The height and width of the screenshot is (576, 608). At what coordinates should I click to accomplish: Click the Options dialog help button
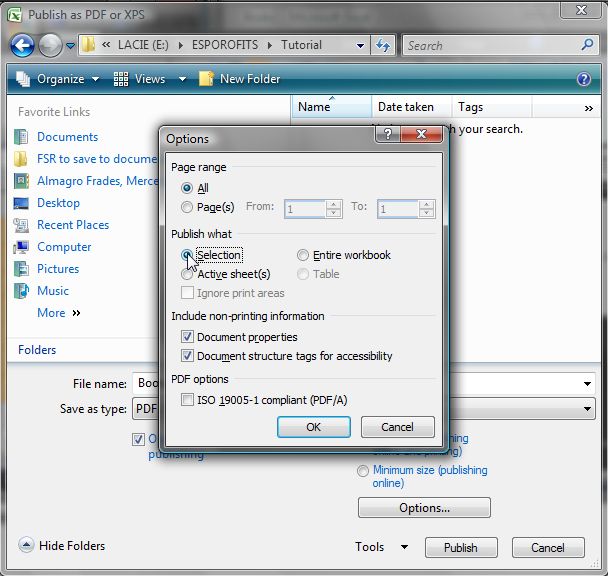click(388, 134)
